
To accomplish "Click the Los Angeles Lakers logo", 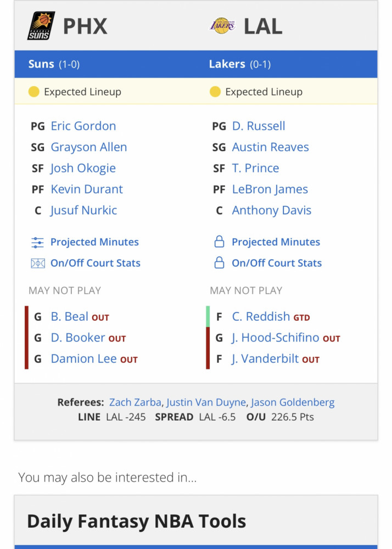I will (222, 26).
